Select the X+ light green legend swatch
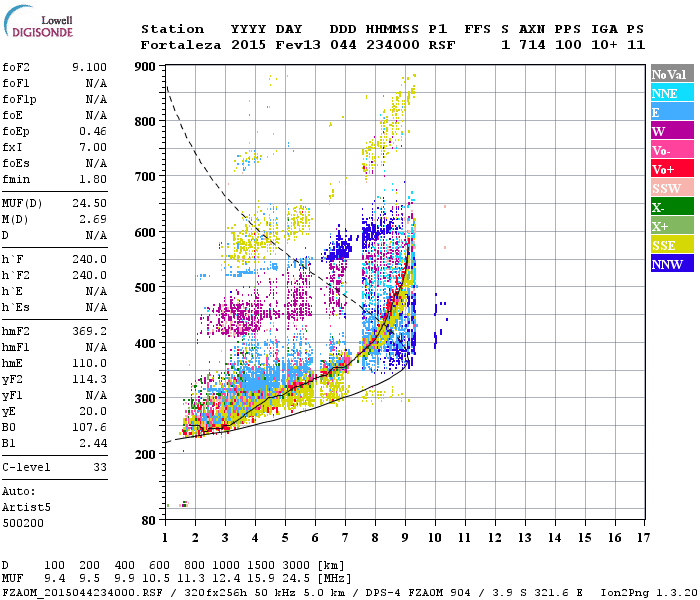 (672, 226)
